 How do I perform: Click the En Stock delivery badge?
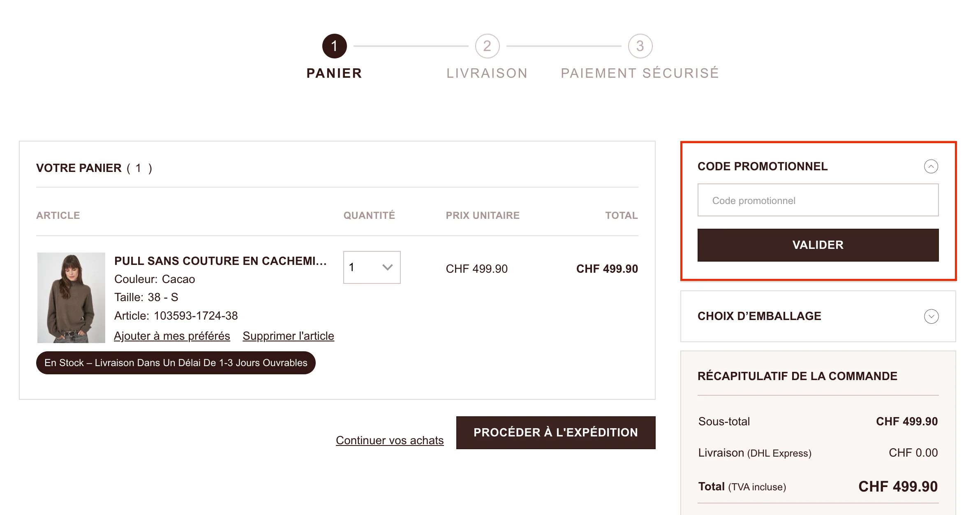(175, 363)
